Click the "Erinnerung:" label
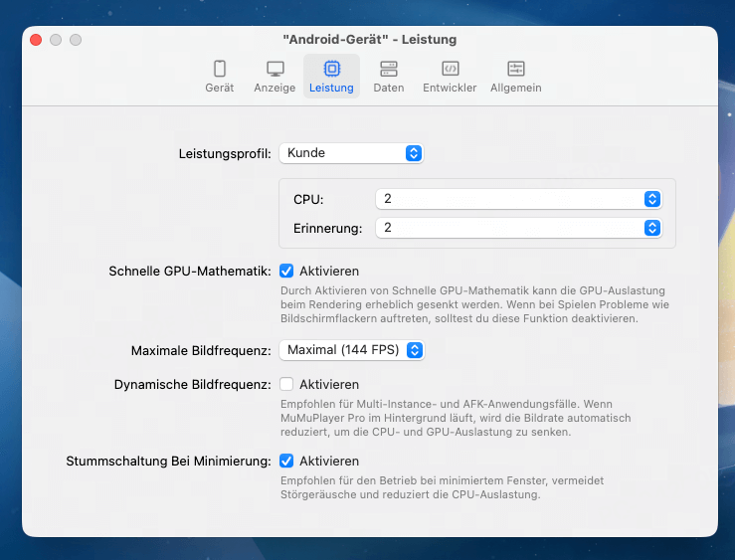735x560 pixels. pyautogui.click(x=327, y=229)
